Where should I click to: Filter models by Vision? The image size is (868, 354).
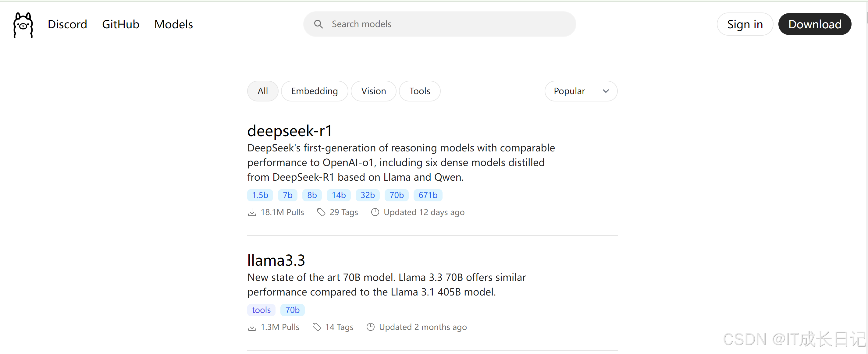point(373,91)
